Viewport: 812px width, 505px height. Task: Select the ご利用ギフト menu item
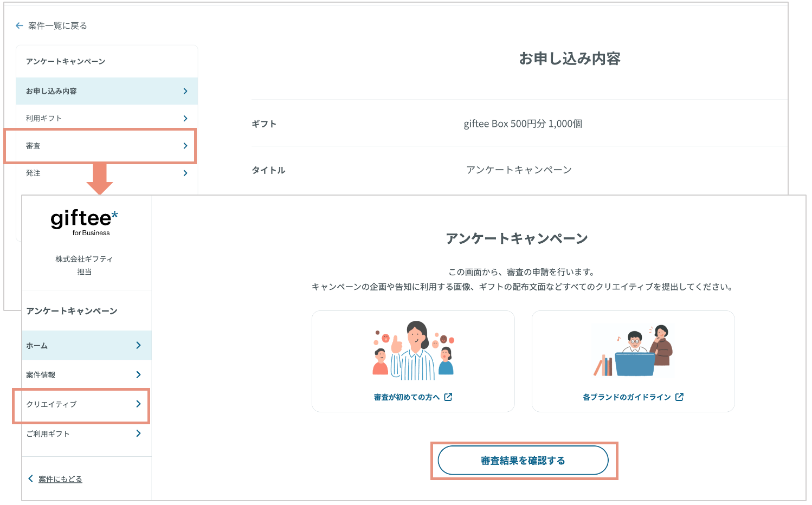[x=48, y=433]
